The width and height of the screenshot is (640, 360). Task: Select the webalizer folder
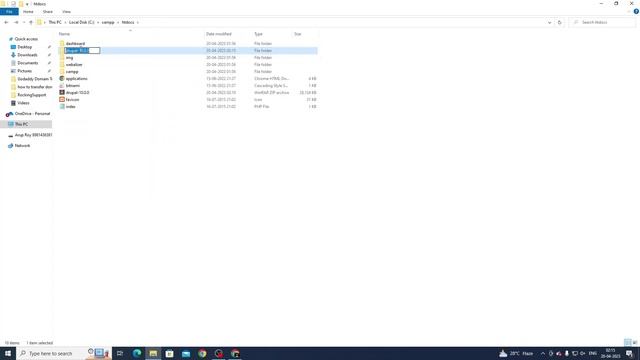point(74,64)
